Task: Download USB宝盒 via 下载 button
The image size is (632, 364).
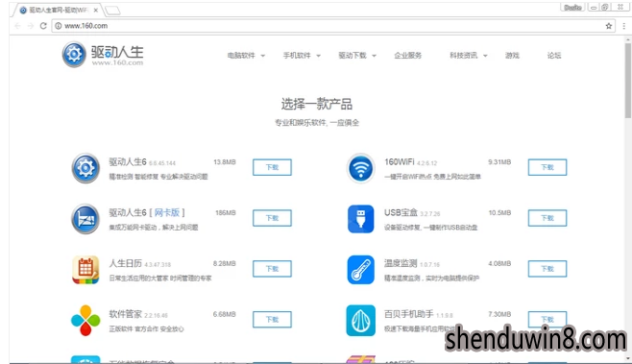Action: click(x=547, y=218)
